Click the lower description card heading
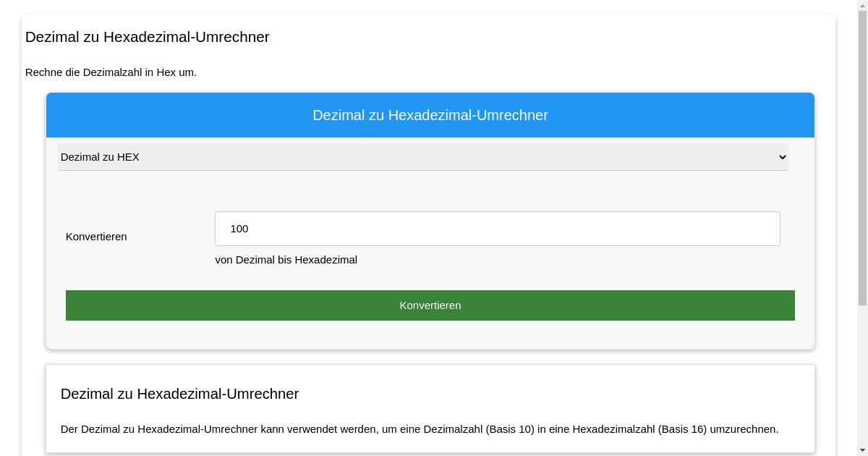Viewport: 868px width, 456px height. (179, 394)
